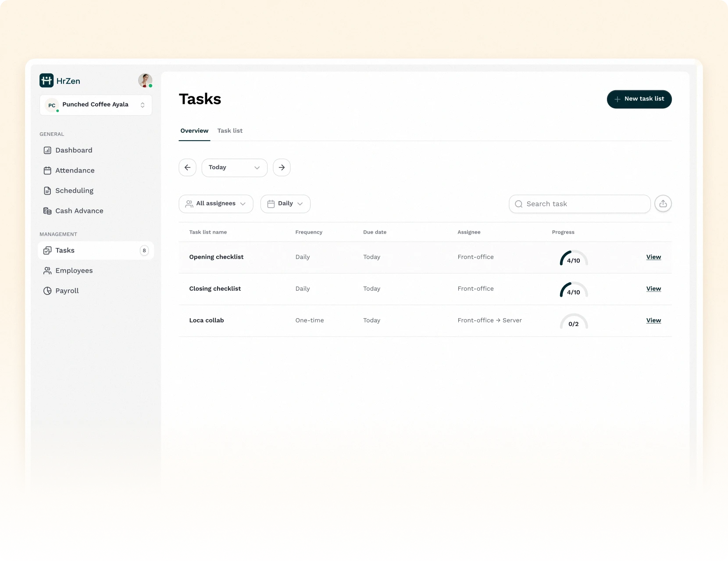Expand the All assignees filter

click(216, 204)
